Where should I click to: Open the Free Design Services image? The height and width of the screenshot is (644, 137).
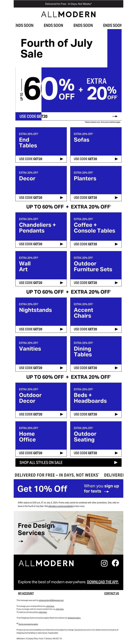[68, 533]
